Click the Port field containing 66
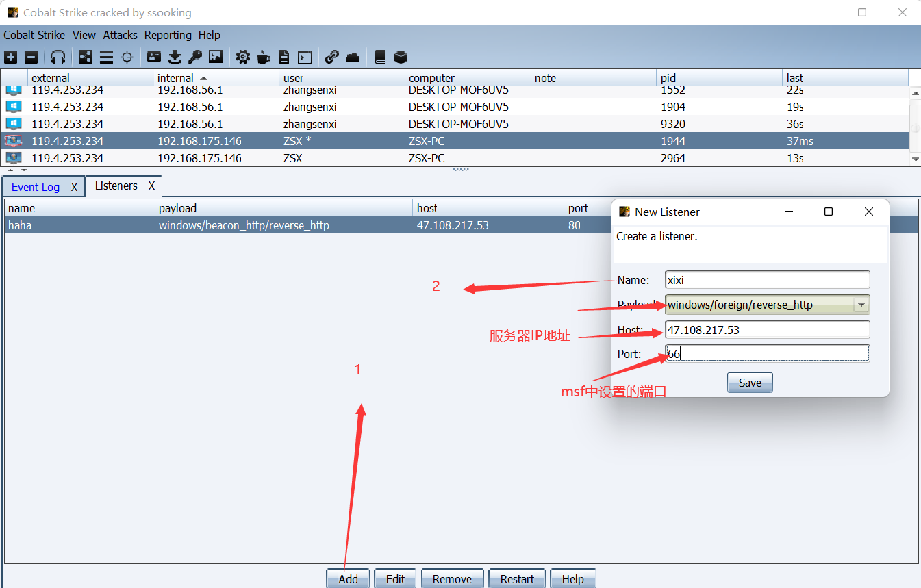921x588 pixels. click(768, 353)
